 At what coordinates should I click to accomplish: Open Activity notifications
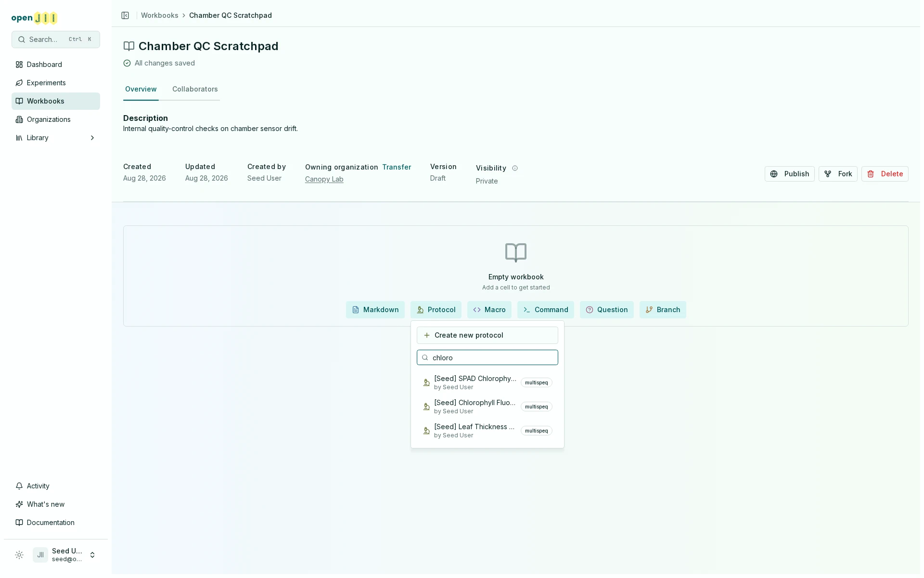(56, 486)
